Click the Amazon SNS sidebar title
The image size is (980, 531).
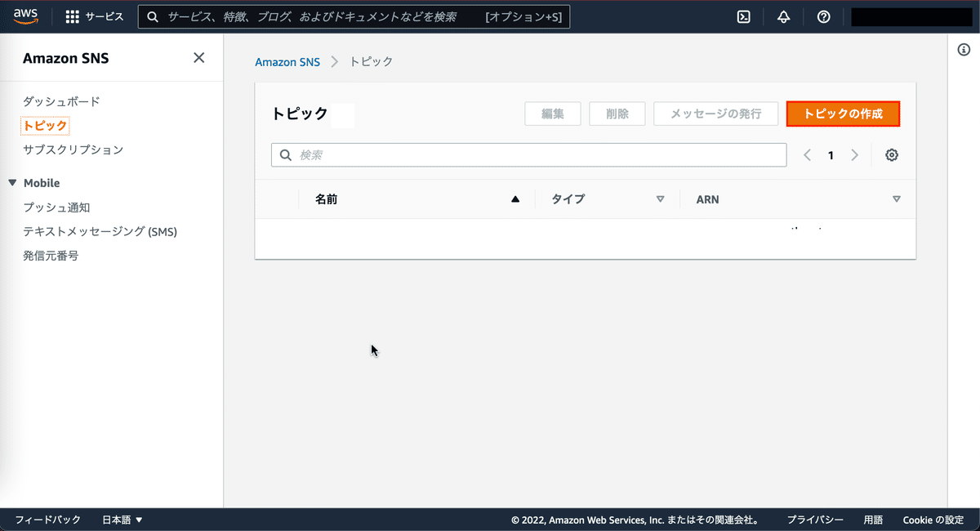[x=65, y=58]
